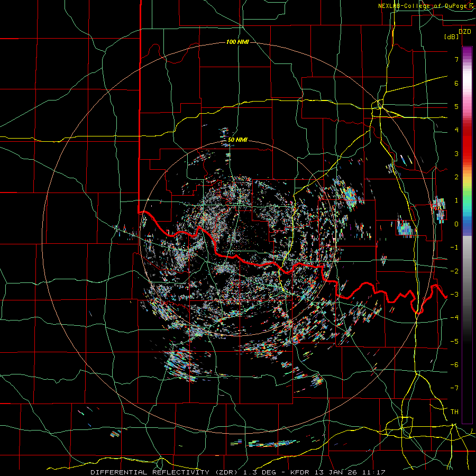Click the -6 value on color scale
The height and width of the screenshot is (476, 476).
tap(454, 365)
